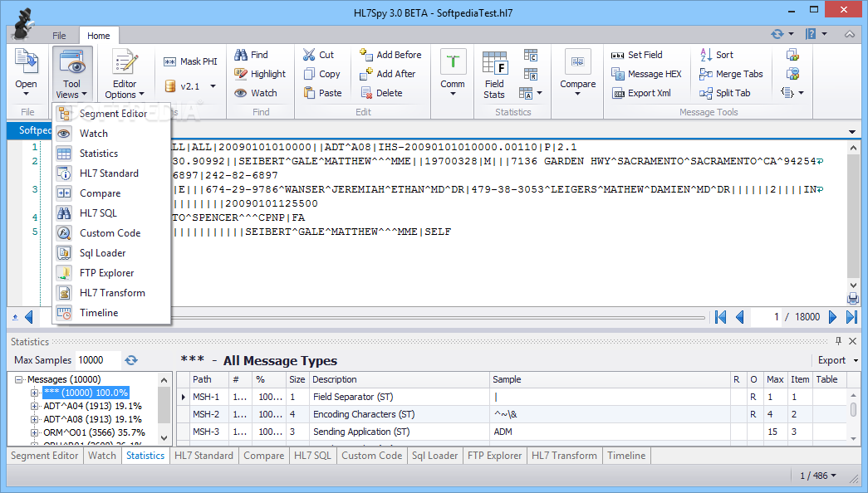Collapse the ribbon with the chevron
The height and width of the screenshot is (493, 868).
850,34
